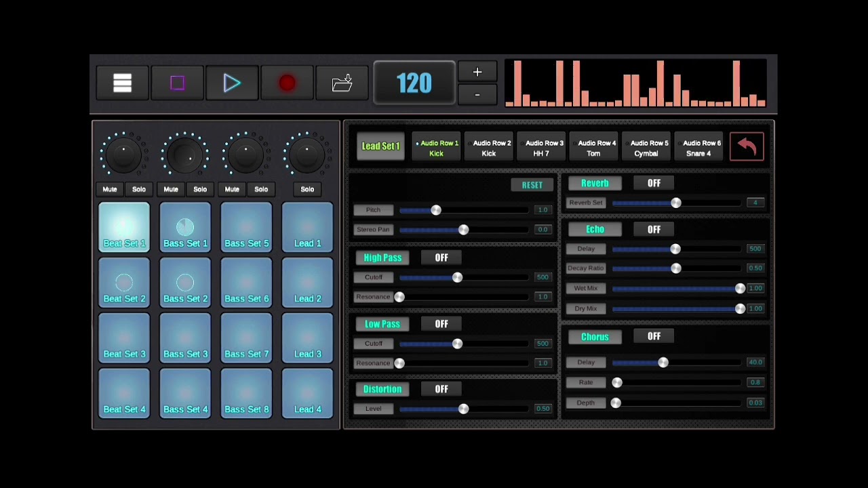Increase tempo with the plus button
Image resolution: width=868 pixels, height=488 pixels.
click(477, 72)
